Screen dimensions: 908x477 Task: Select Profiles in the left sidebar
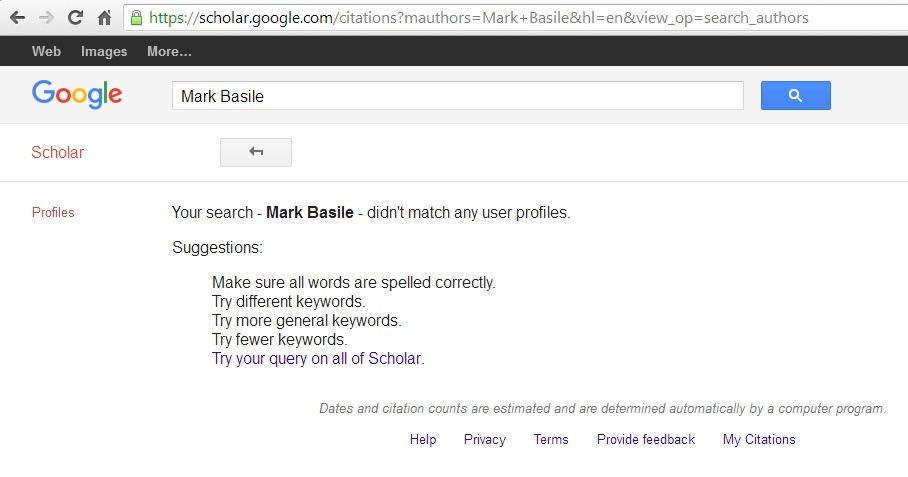tap(53, 212)
